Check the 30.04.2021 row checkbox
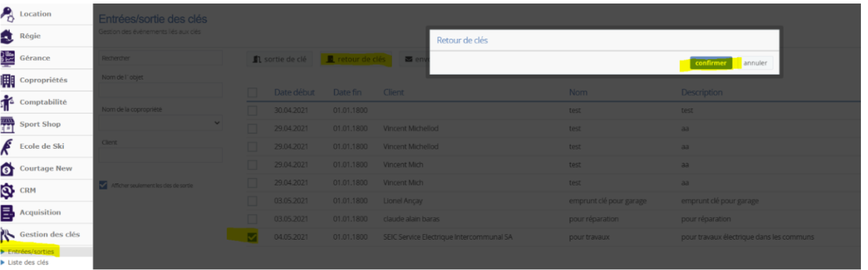The width and height of the screenshot is (868, 270). (252, 111)
